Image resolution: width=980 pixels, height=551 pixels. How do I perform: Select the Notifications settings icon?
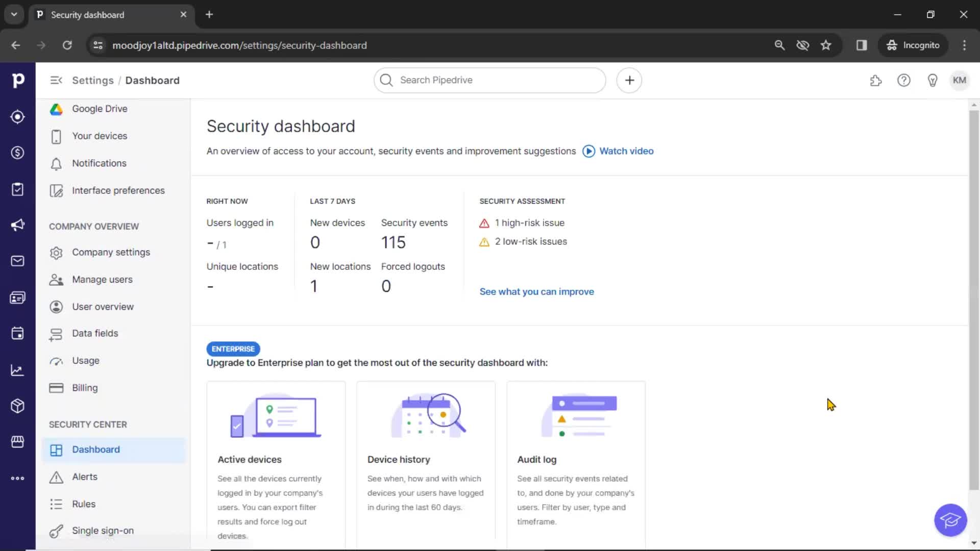57,163
